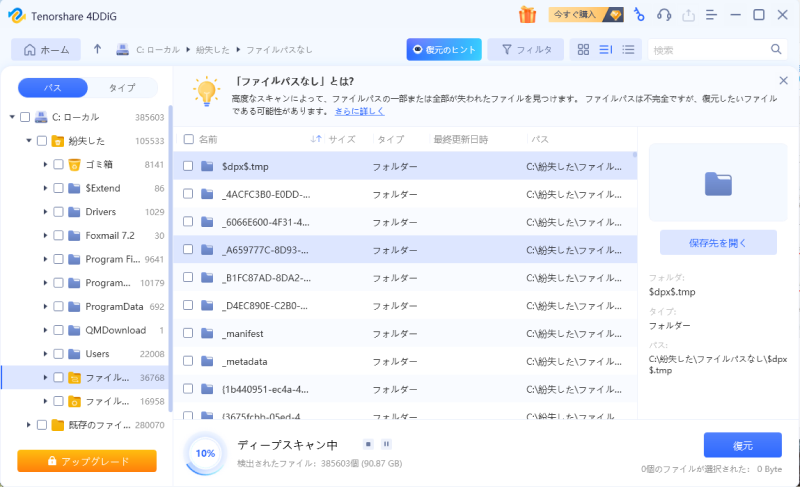Click the lost files folder icon in tree

point(58,141)
